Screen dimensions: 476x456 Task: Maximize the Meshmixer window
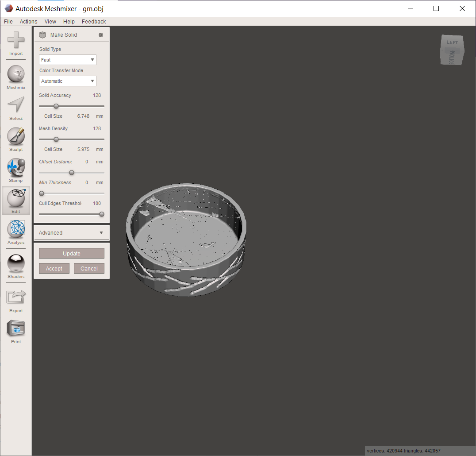[x=436, y=8]
